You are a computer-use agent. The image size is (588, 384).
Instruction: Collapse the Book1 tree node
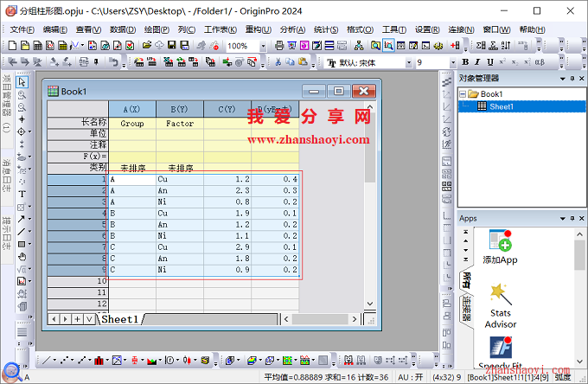pos(463,94)
